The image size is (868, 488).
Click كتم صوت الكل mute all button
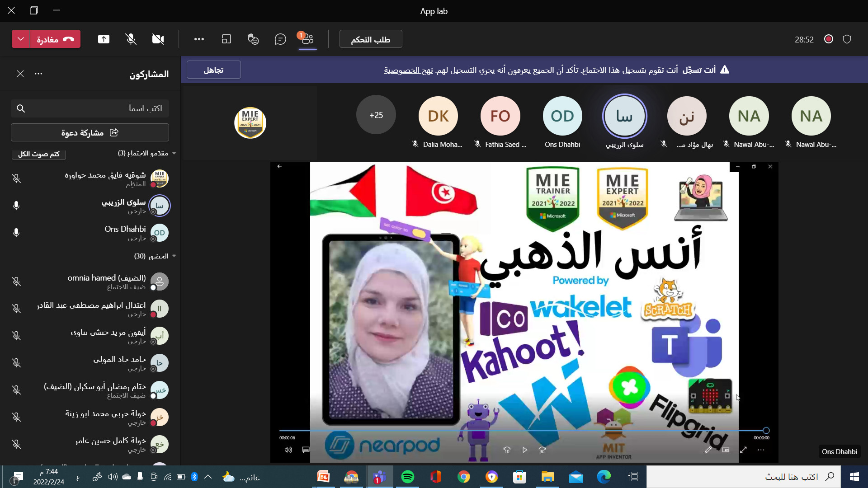tap(39, 154)
